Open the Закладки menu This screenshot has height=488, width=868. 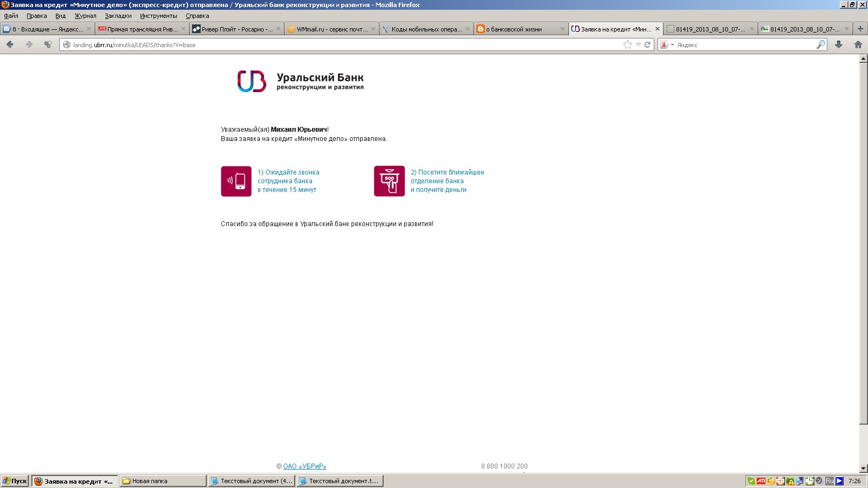[118, 16]
